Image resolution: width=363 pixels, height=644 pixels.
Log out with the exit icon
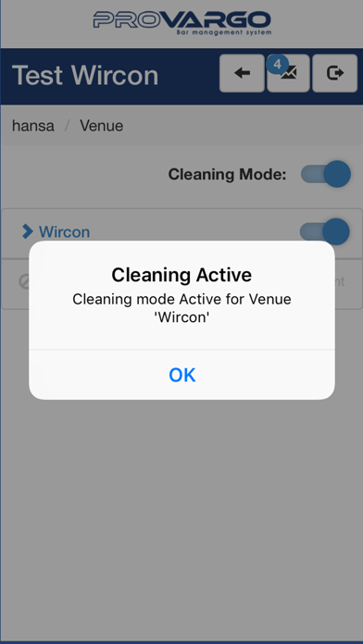tap(334, 73)
